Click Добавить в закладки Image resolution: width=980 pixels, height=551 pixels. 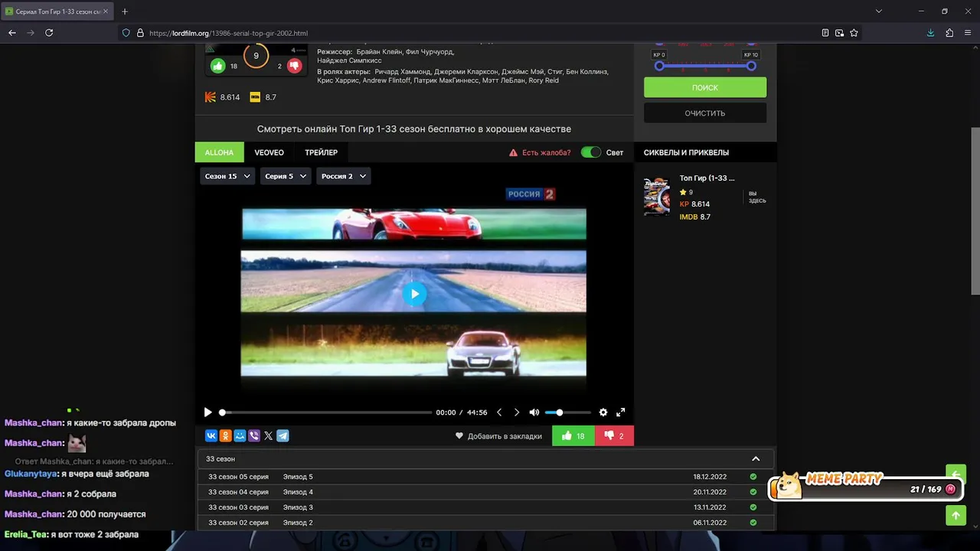click(498, 436)
